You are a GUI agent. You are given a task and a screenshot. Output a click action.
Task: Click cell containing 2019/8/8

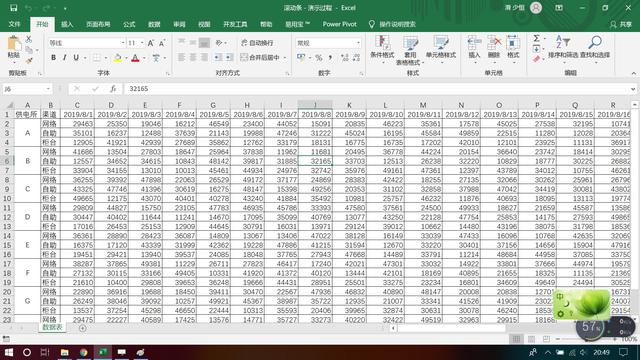coord(315,115)
